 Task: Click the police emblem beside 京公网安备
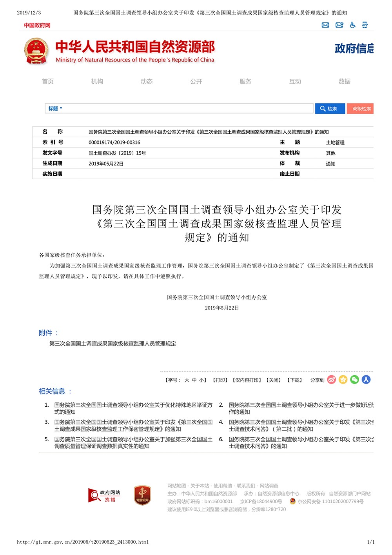click(292, 501)
